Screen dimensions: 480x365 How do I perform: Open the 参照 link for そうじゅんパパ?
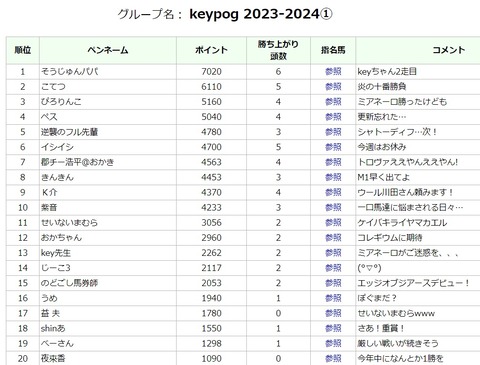coord(333,71)
